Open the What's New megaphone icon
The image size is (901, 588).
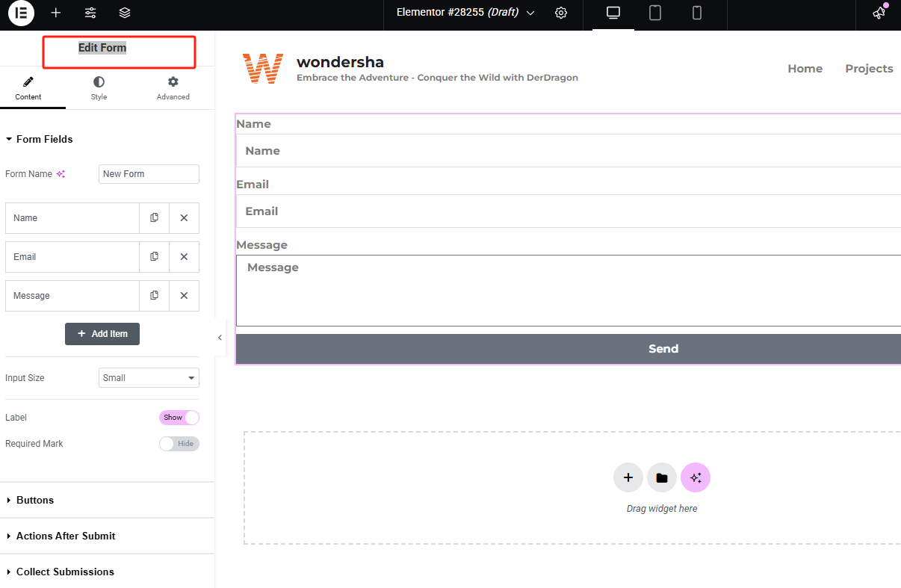[x=879, y=13]
